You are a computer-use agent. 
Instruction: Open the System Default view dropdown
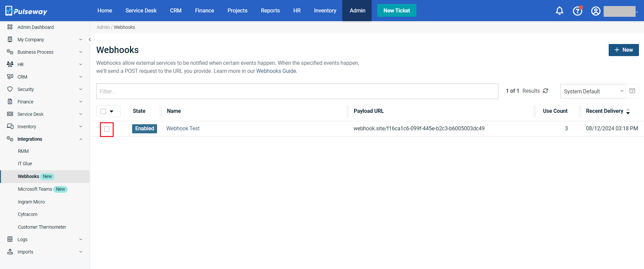click(x=593, y=91)
